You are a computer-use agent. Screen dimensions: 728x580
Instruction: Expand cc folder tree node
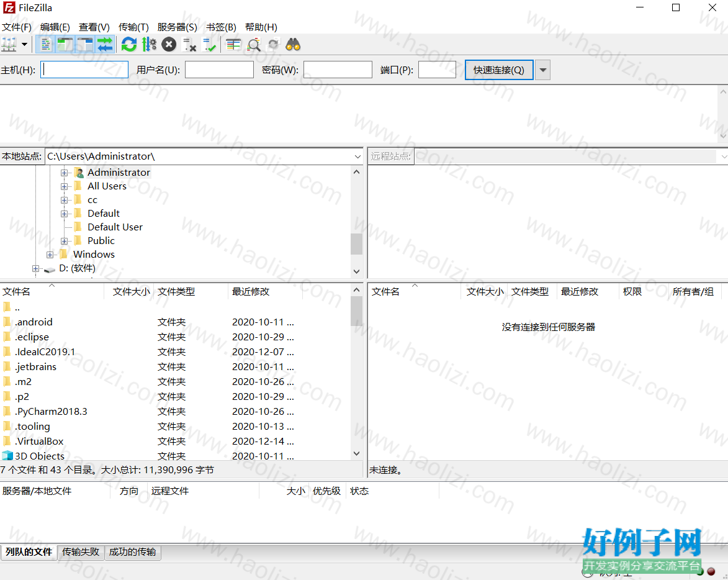pos(64,200)
